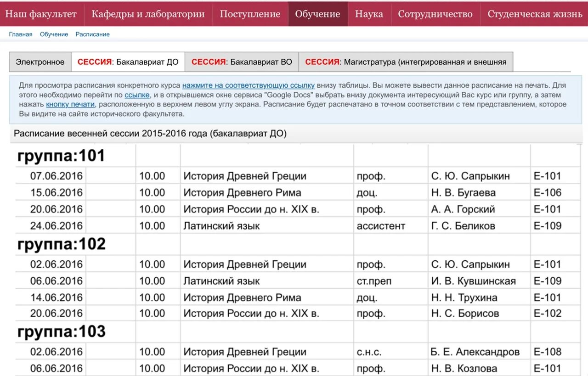Image resolution: width=588 pixels, height=376 pixels.
Task: Open Кафедры и лаборатории menu
Action: pos(148,14)
